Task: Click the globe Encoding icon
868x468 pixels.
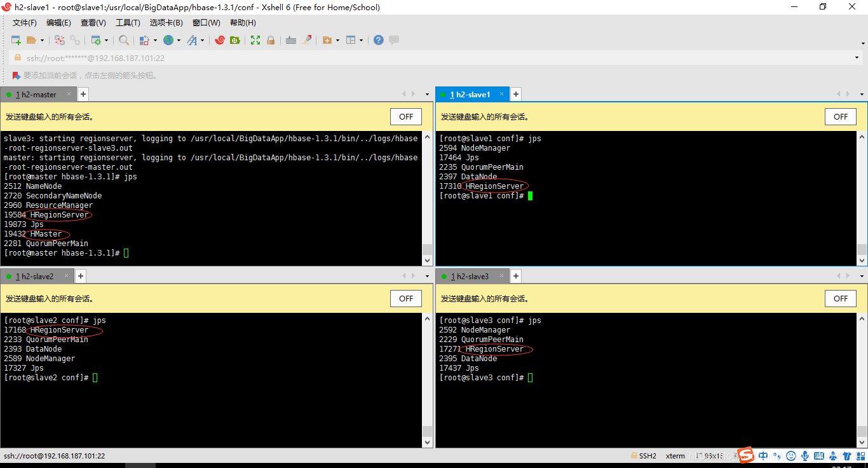Action: (x=168, y=40)
